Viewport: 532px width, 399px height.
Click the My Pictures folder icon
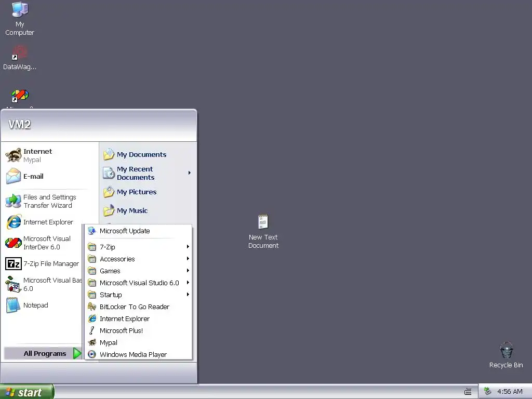coord(109,192)
